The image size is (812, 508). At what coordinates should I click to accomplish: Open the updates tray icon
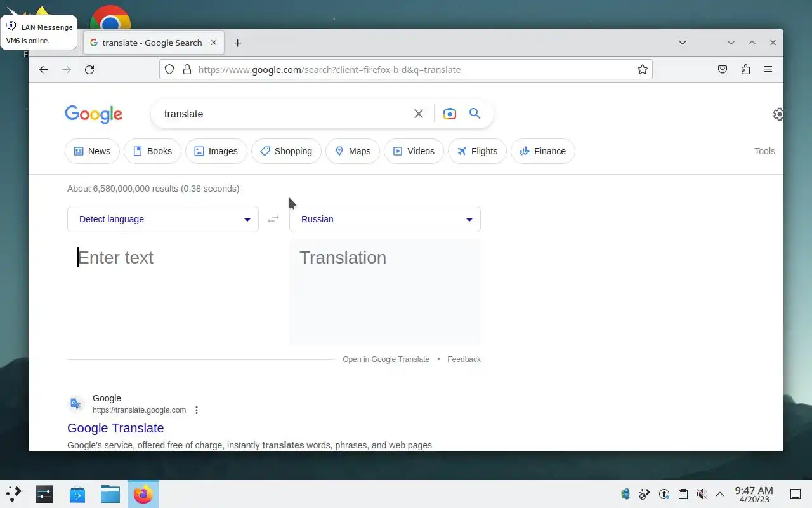tap(664, 494)
